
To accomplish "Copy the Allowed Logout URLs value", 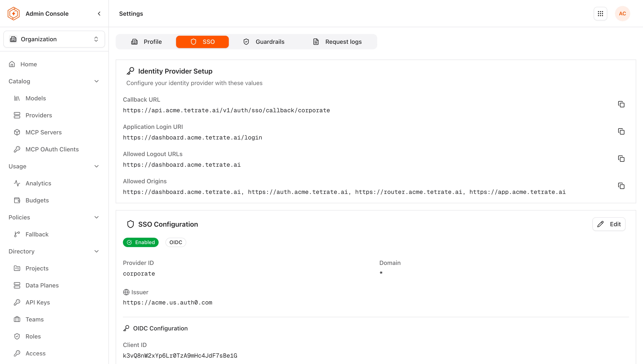I will coord(621,159).
